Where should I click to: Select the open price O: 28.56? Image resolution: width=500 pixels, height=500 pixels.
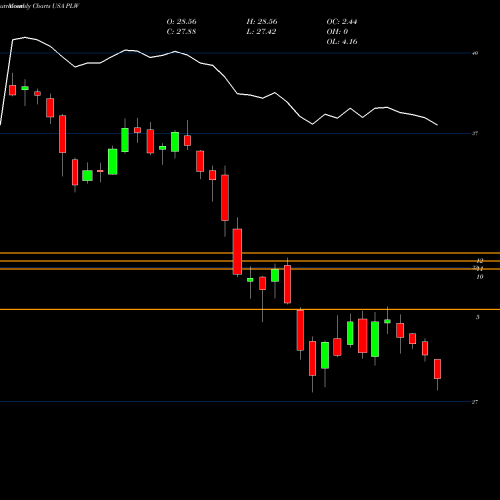click(x=181, y=22)
